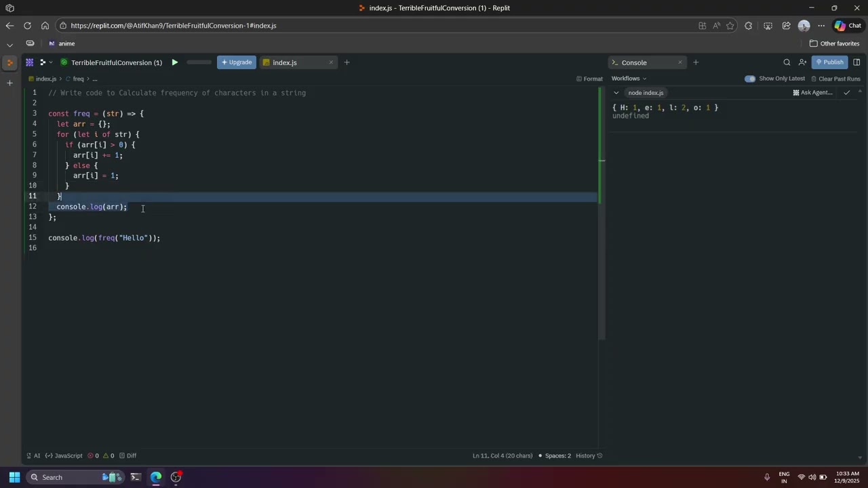Open the Diff view in status bar
Image resolution: width=868 pixels, height=488 pixels.
pyautogui.click(x=127, y=455)
